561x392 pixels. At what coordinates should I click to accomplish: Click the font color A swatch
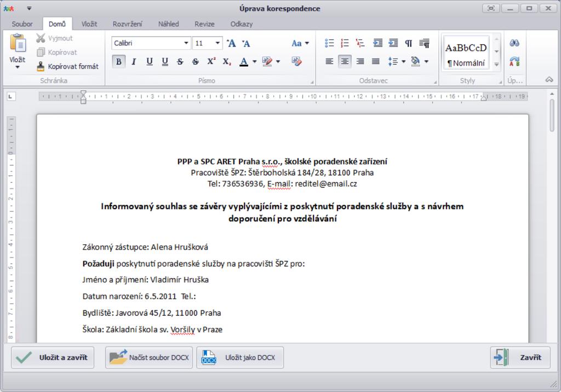(244, 61)
